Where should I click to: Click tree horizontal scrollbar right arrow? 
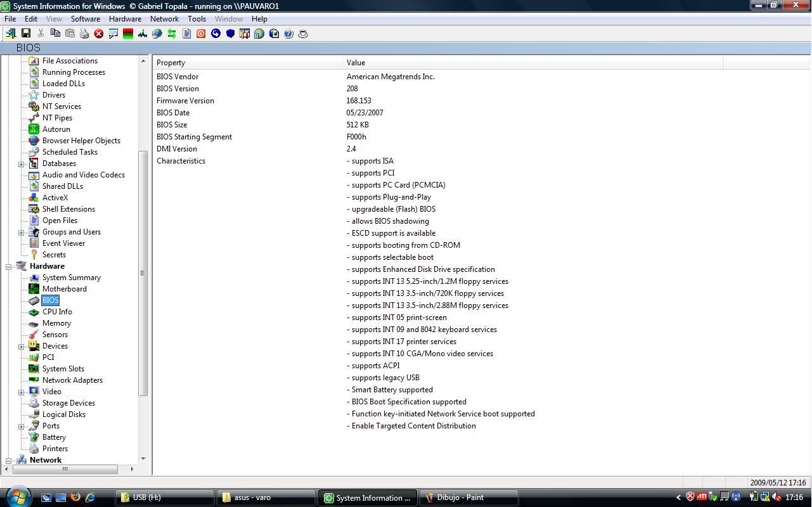[132, 469]
